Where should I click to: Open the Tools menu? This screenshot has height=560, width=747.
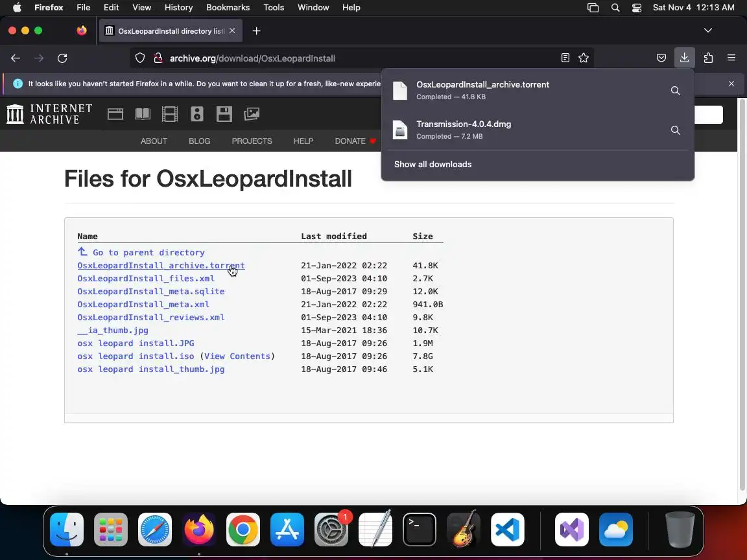click(x=274, y=7)
